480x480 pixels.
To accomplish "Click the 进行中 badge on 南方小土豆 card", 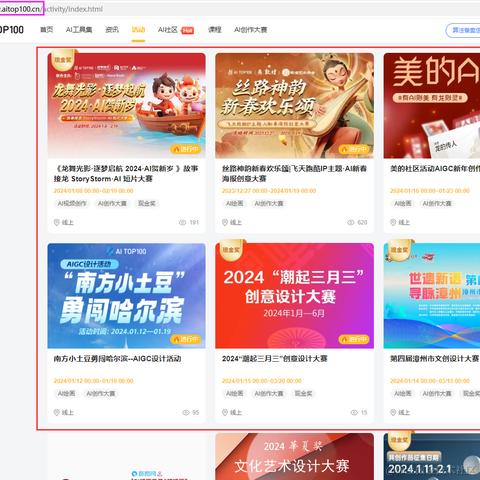I will click(x=186, y=339).
